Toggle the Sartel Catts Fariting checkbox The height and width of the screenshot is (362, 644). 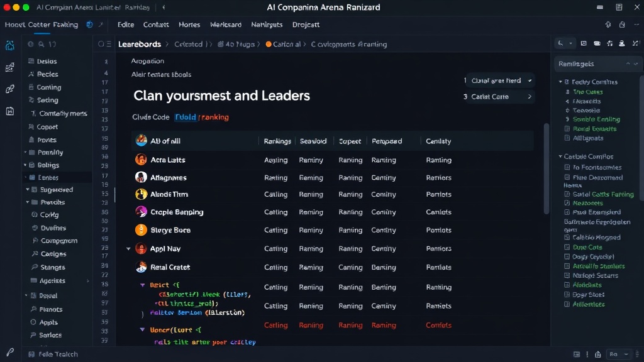[567, 194]
